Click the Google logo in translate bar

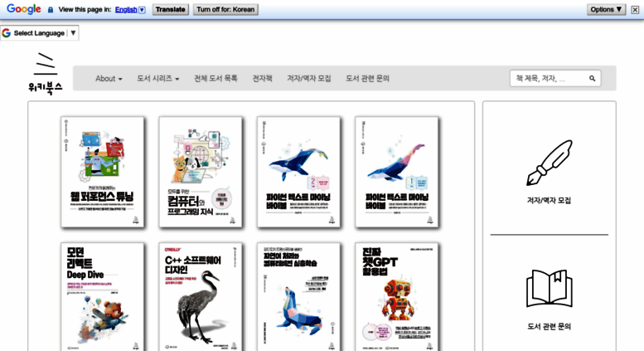24,9
